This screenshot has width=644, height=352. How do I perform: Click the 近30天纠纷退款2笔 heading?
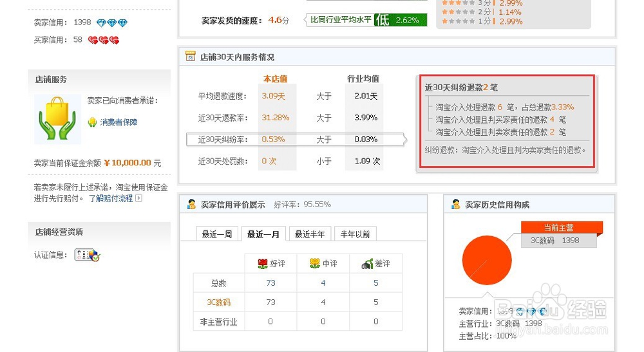461,88
